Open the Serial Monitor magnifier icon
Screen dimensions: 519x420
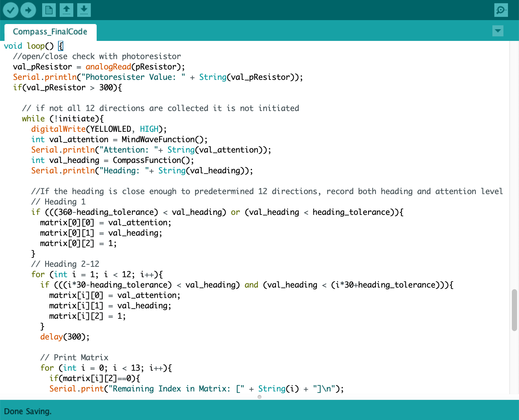point(501,10)
